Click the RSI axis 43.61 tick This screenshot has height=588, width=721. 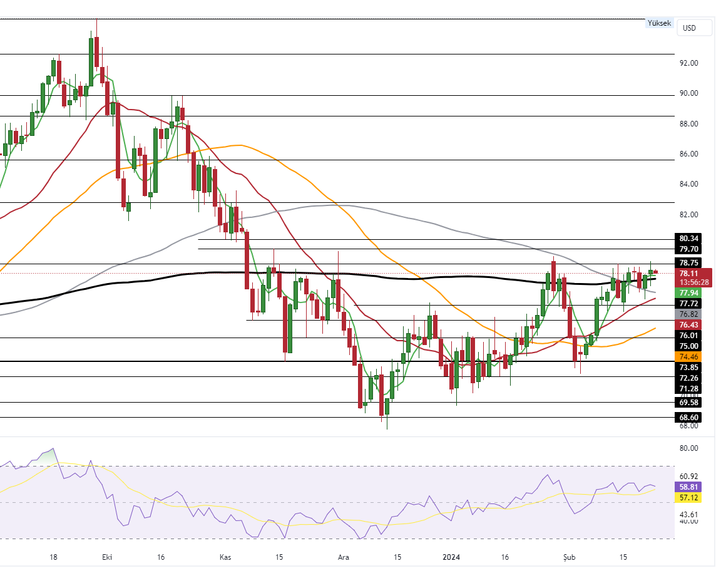tap(688, 514)
